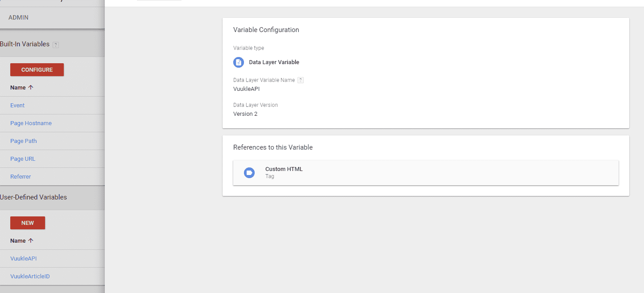Open the Custom HTML tag reference row
This screenshot has height=293, width=644.
425,173
